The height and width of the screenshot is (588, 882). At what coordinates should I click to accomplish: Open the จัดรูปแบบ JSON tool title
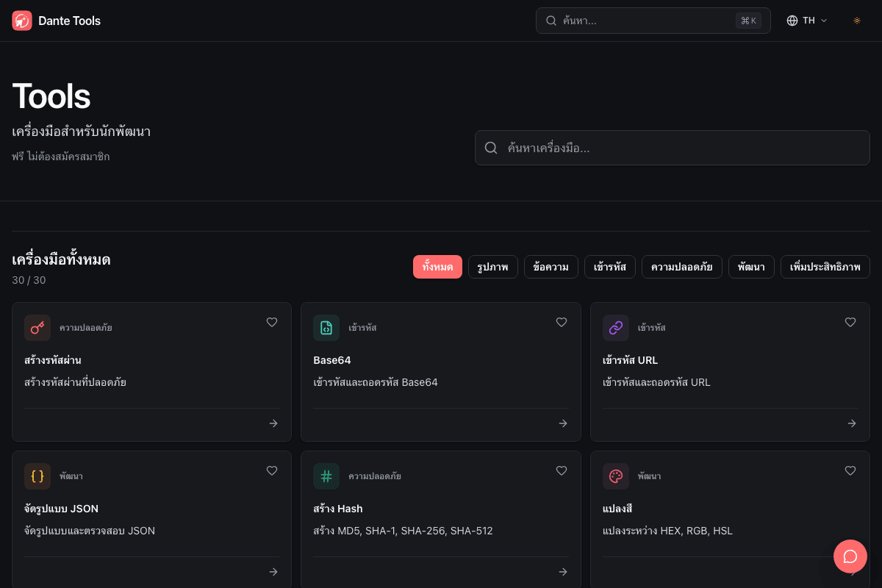click(61, 509)
